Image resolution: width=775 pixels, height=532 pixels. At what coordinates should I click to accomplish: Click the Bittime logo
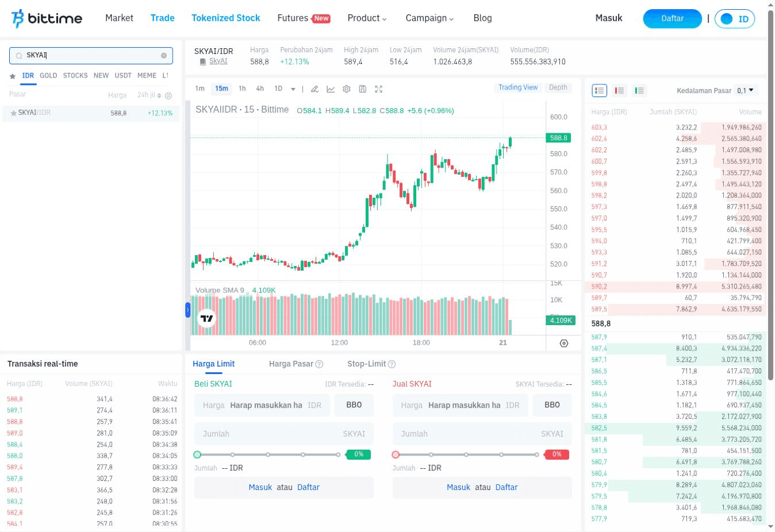[x=47, y=18]
